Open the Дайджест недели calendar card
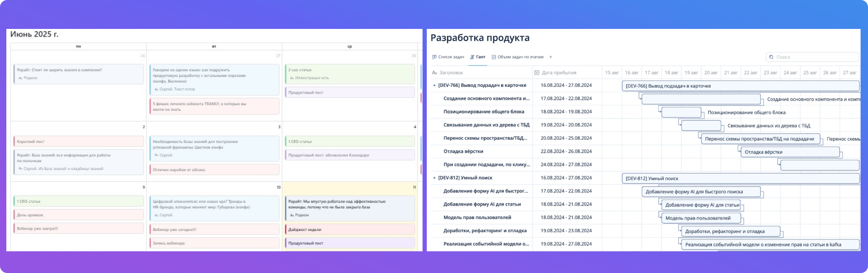 click(x=349, y=230)
